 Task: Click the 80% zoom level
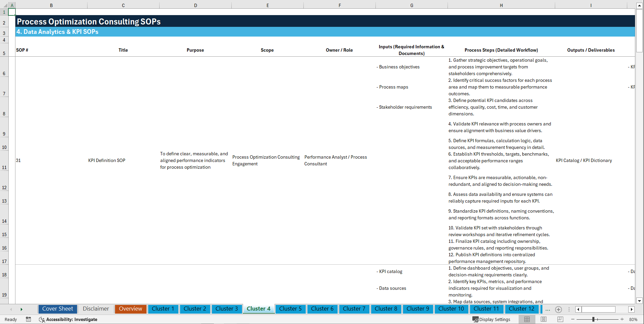point(633,319)
